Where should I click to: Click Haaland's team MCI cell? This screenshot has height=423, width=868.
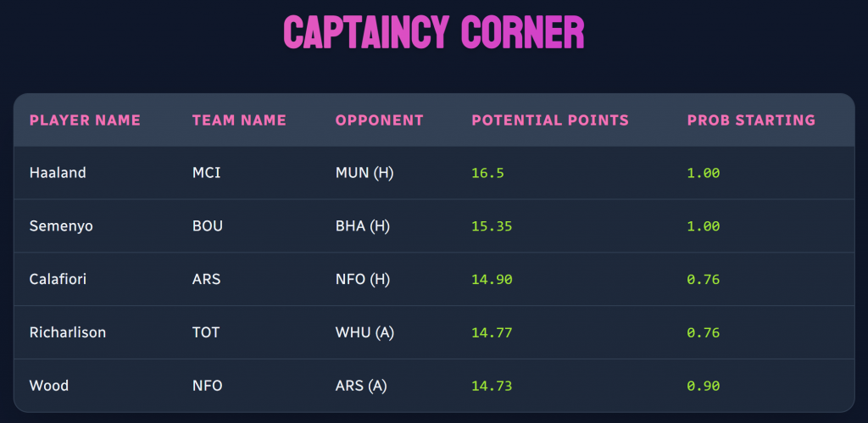(x=206, y=173)
